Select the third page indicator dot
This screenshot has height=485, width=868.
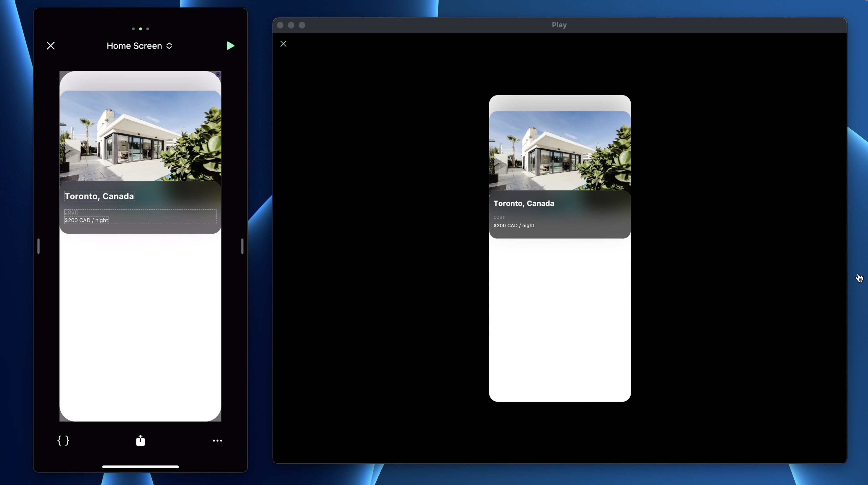(148, 29)
